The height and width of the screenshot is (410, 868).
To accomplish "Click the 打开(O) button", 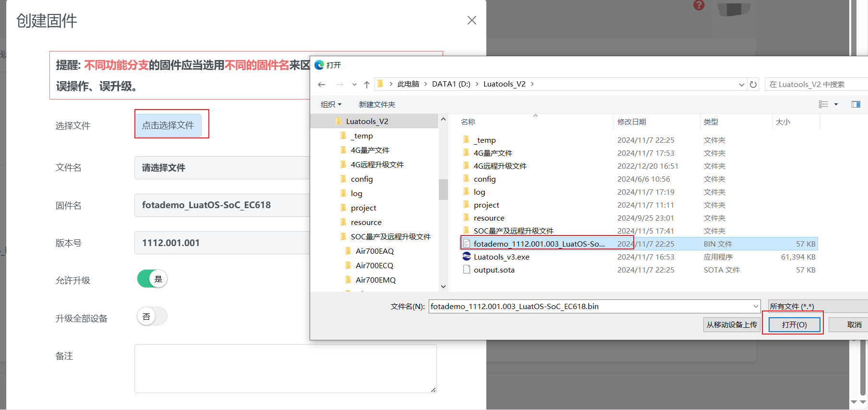I will pyautogui.click(x=795, y=325).
